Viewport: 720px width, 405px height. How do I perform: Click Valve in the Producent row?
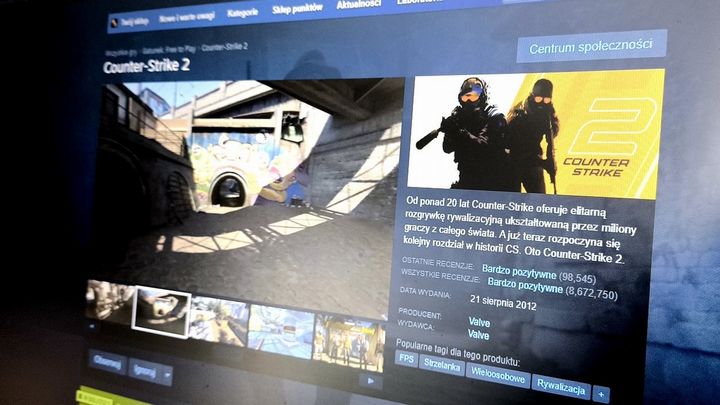(x=479, y=322)
